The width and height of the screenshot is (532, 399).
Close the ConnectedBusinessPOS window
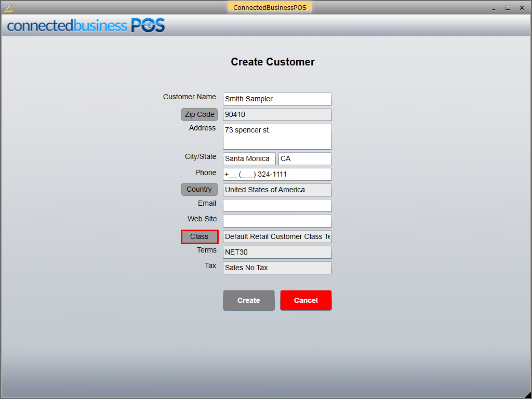522,8
